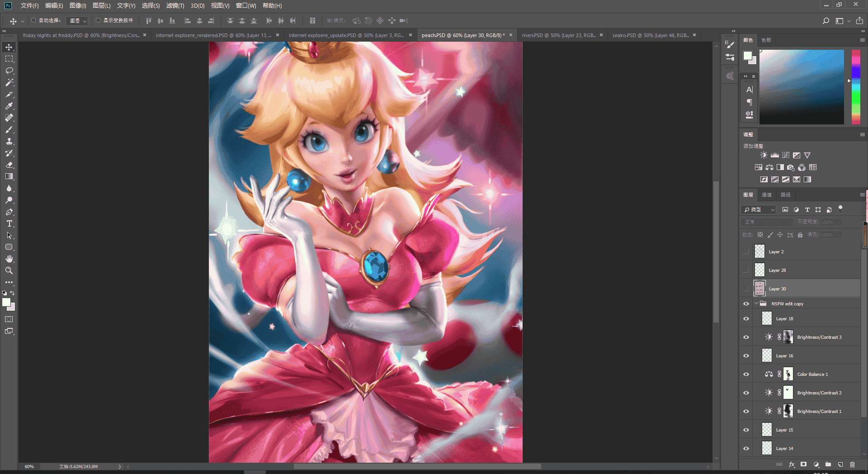Select the Eraser tool
The image size is (868, 474).
(9, 165)
